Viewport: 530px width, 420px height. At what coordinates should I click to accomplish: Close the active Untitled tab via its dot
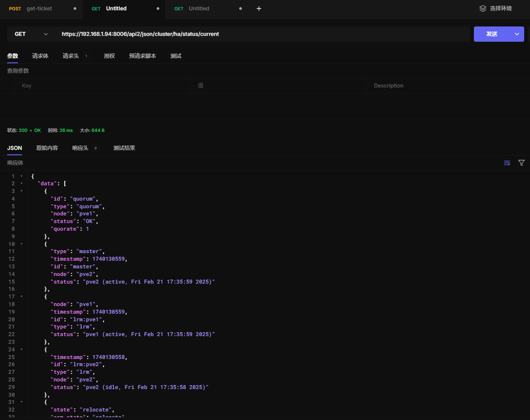coord(158,9)
